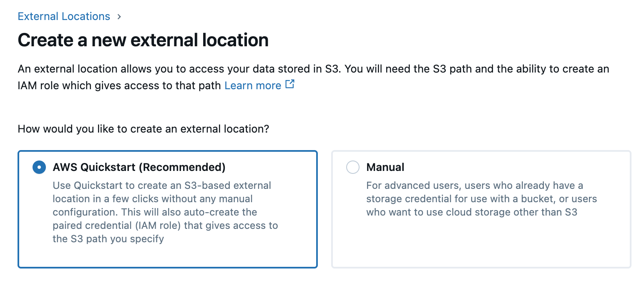Navigate back via External Locations breadcrumb
The height and width of the screenshot is (281, 644).
[63, 16]
